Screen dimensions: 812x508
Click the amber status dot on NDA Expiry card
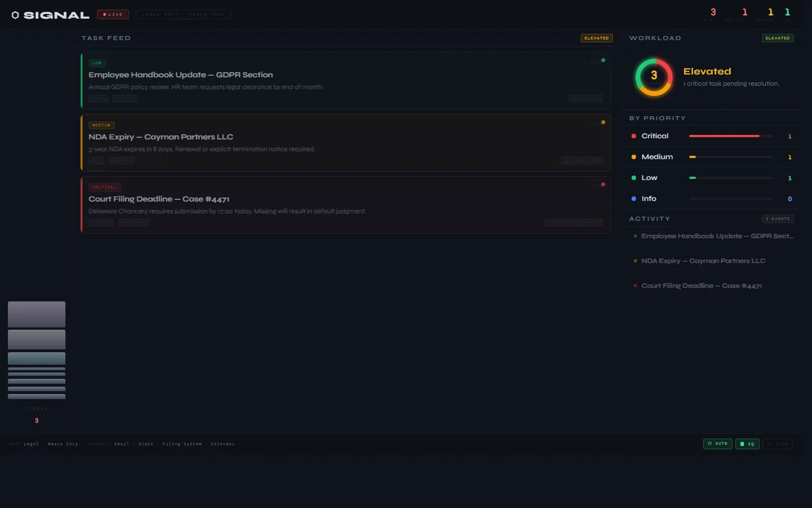coord(603,122)
